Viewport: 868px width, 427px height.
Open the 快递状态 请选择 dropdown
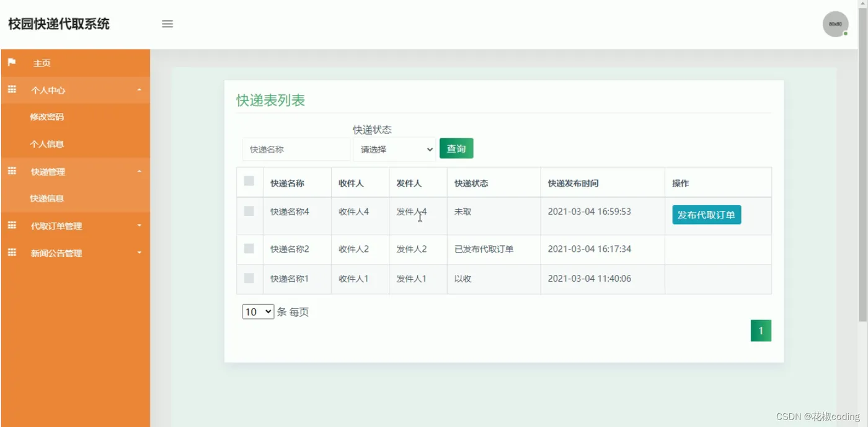[395, 150]
